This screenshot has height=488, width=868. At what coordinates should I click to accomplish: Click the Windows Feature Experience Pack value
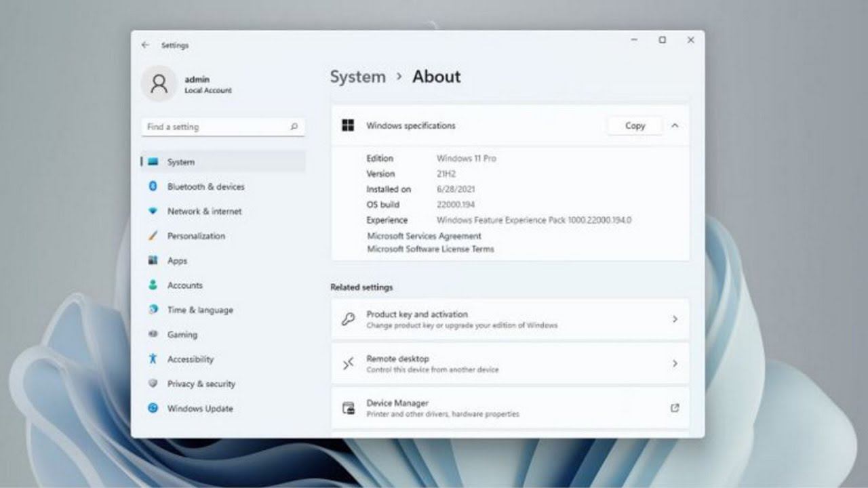pos(534,220)
